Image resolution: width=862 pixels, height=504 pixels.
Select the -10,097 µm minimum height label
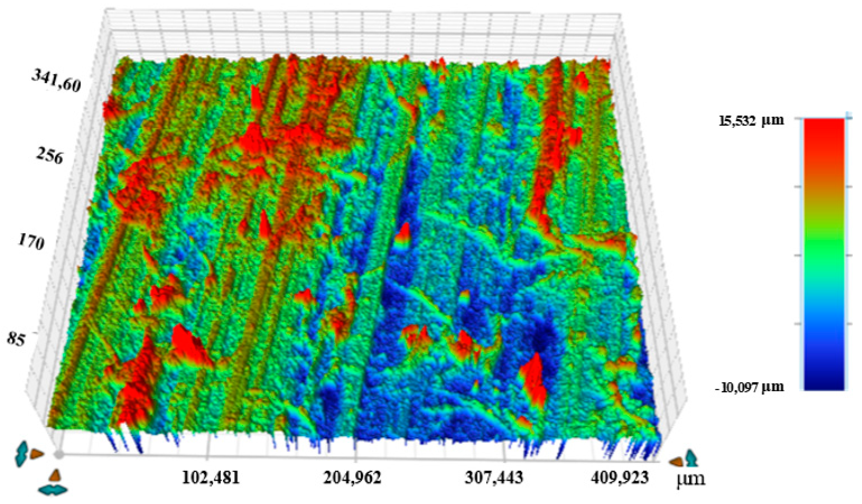click(x=749, y=387)
